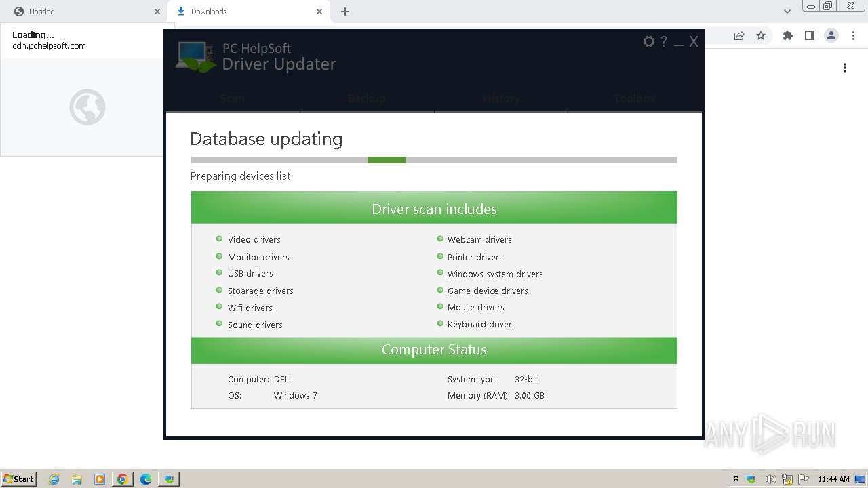This screenshot has height=488, width=868.
Task: Open Windows Explorer folder in taskbar
Action: [x=77, y=479]
